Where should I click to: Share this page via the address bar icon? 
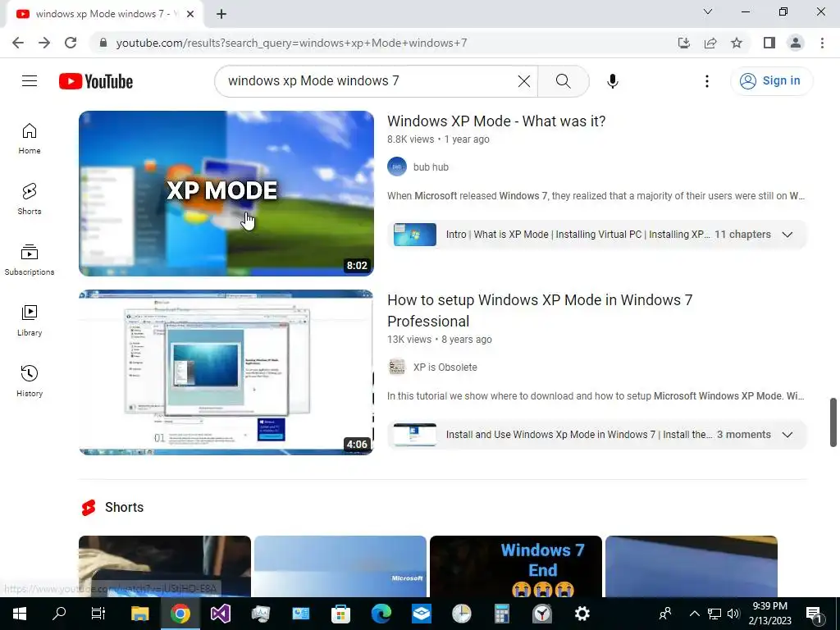click(x=710, y=43)
